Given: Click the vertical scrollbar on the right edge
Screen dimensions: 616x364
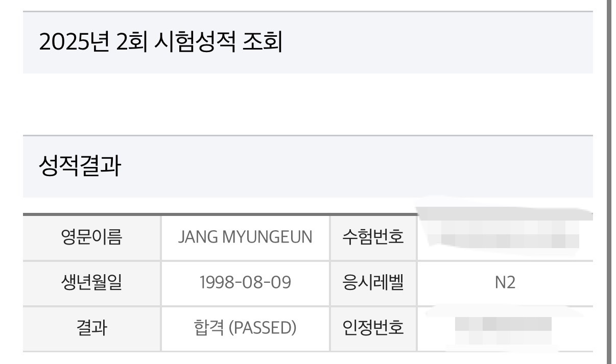Looking at the screenshot, I should coord(611,182).
